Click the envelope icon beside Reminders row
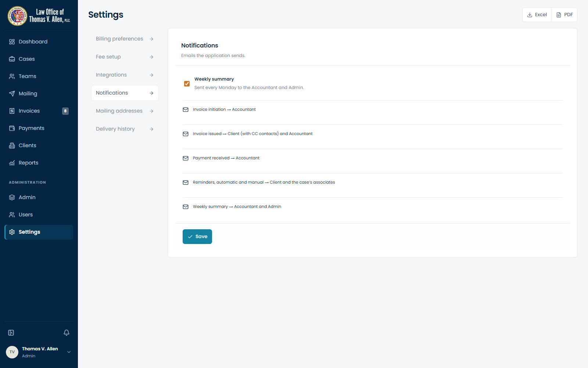Screen dimensions: 588x368 (186, 183)
